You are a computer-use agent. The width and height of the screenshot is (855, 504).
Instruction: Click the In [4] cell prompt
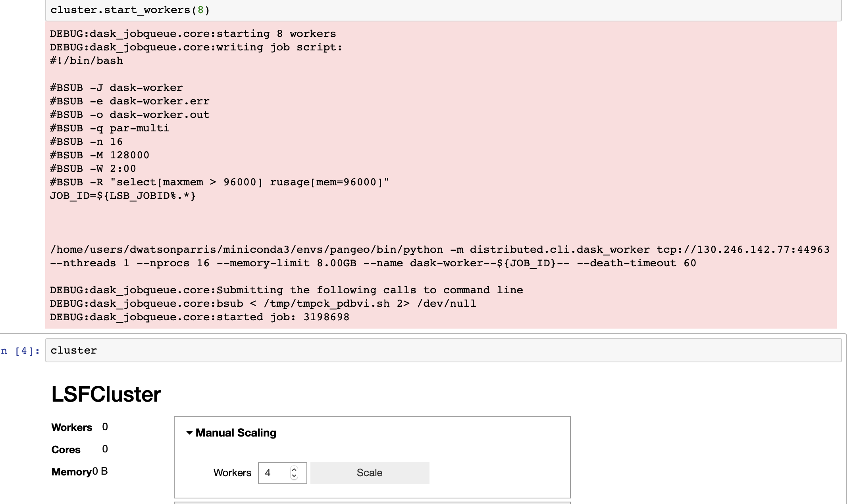tap(19, 350)
